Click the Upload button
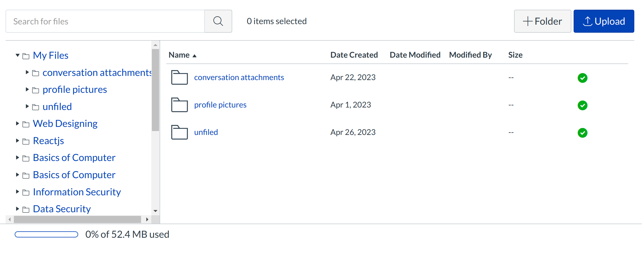This screenshot has width=644, height=256. tap(604, 21)
